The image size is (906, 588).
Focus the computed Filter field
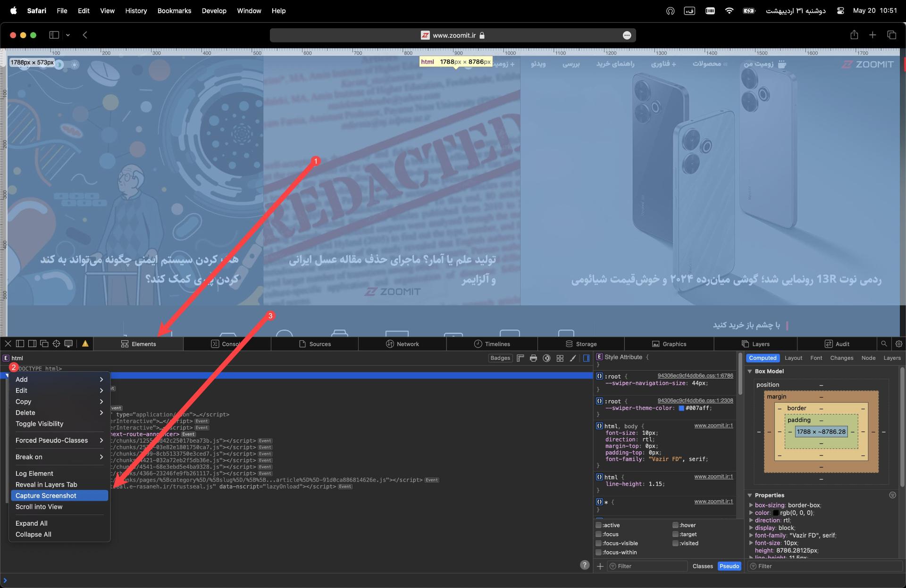click(x=825, y=566)
